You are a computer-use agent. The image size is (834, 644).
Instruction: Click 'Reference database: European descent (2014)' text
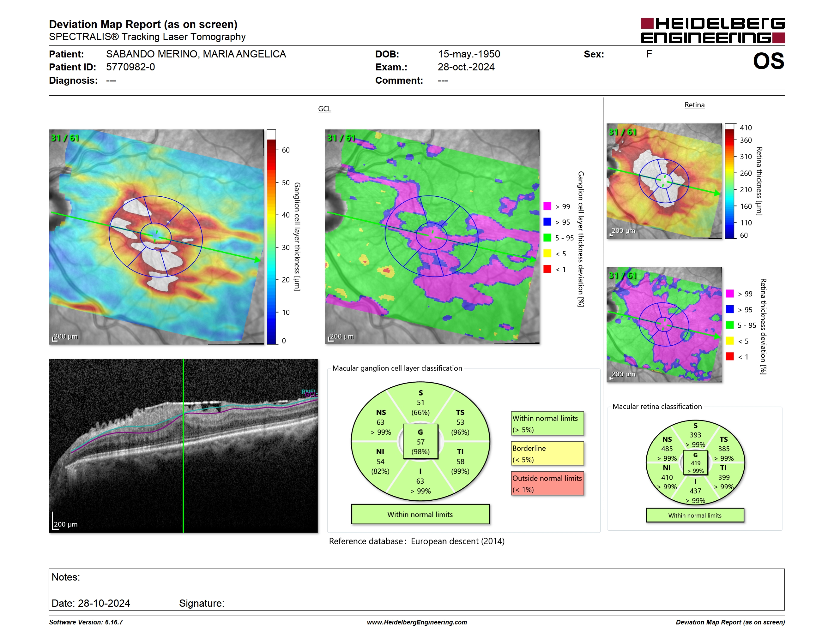coord(417,541)
